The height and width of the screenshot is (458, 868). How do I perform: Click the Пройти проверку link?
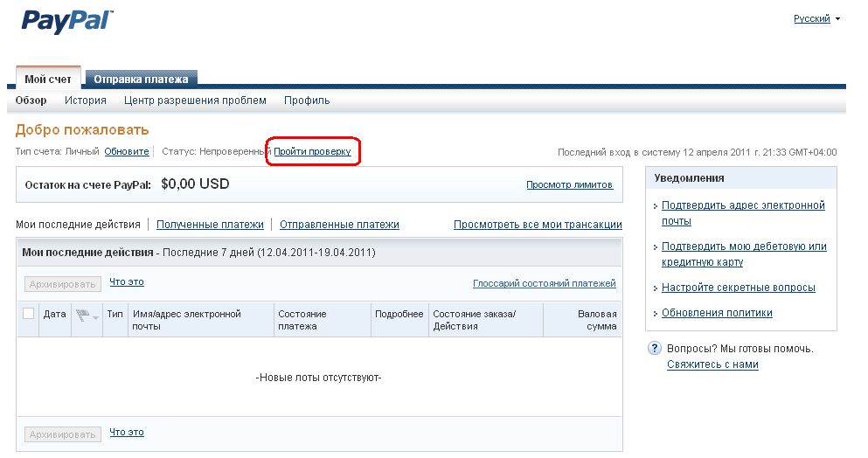coord(312,151)
